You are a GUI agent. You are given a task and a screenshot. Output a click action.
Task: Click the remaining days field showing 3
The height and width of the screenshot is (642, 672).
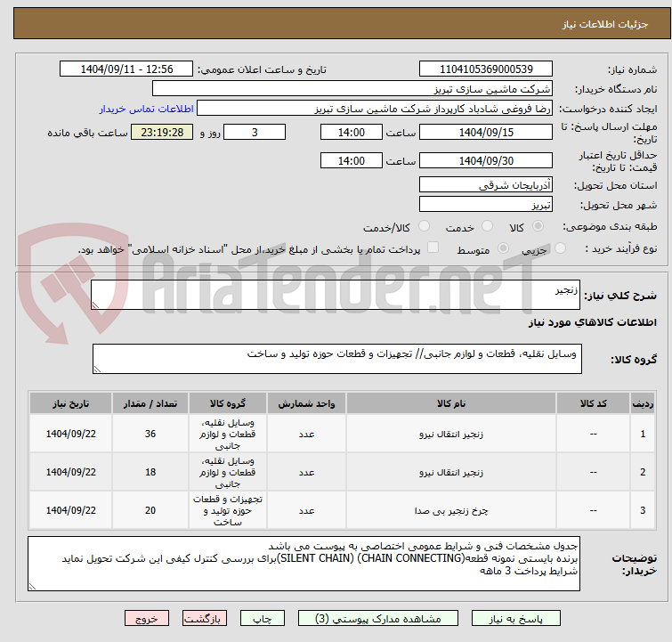pos(255,132)
